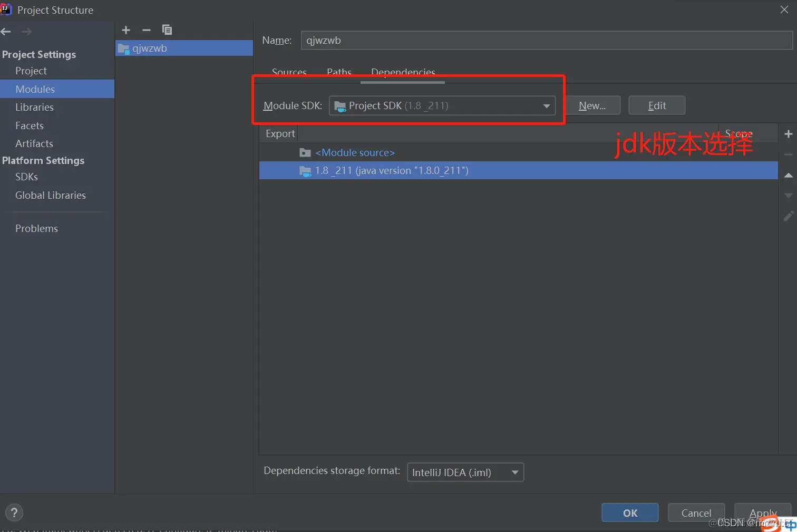Move dependency down with down arrow
Image resolution: width=797 pixels, height=532 pixels.
(x=789, y=196)
